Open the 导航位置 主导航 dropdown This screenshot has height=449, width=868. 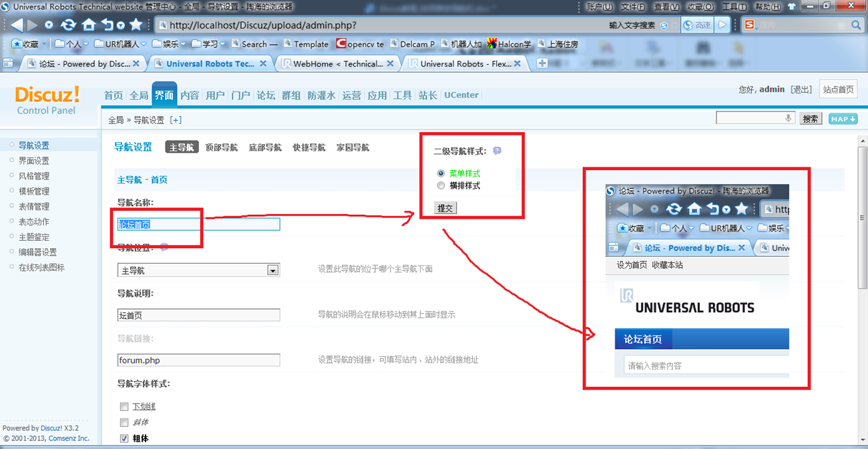(198, 270)
